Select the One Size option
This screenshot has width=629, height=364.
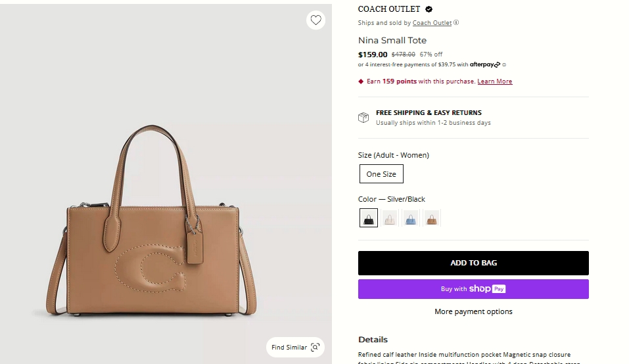click(381, 174)
